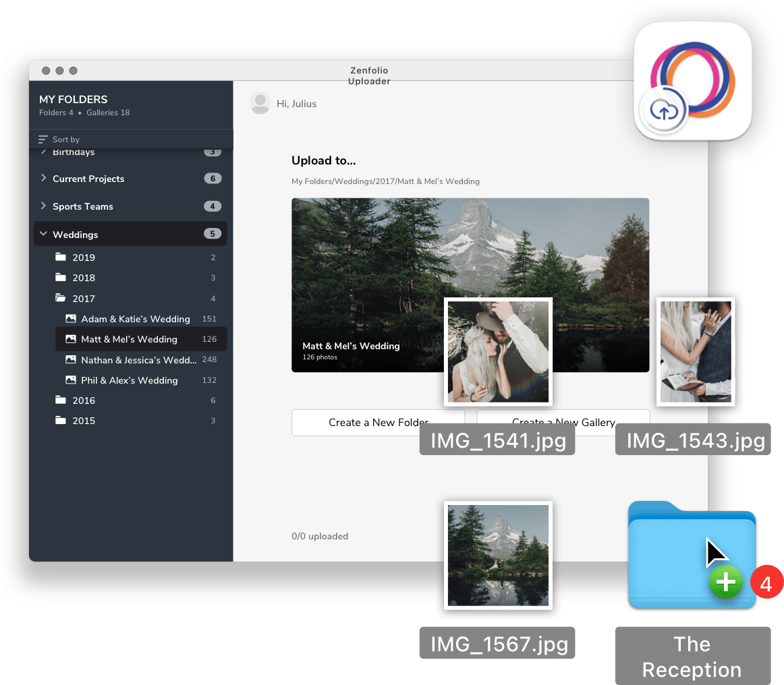This screenshot has height=685, width=784.
Task: Expand the Current Projects folder
Action: coord(44,179)
